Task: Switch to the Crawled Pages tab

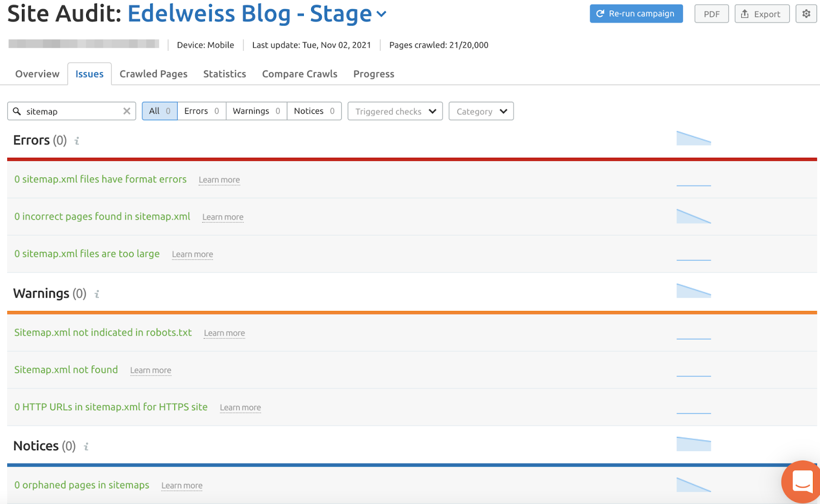Action: 153,74
